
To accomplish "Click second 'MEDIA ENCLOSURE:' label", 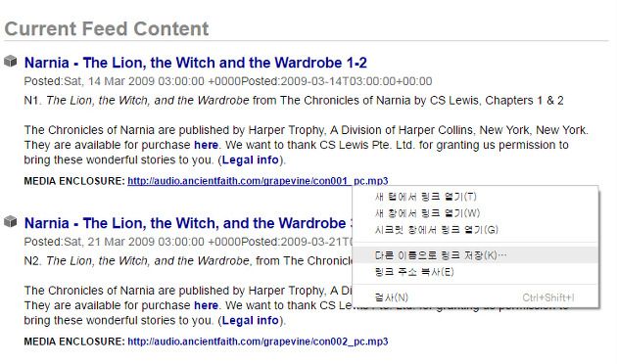I will 74,341.
